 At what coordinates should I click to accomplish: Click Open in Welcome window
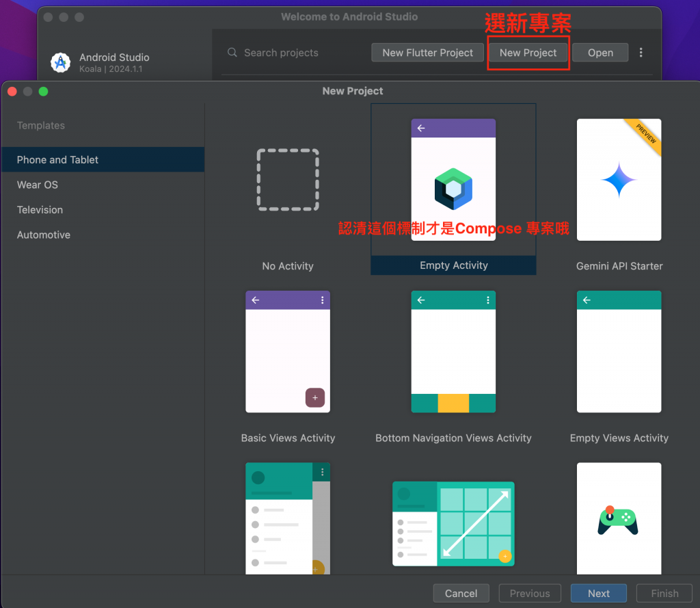pos(600,53)
